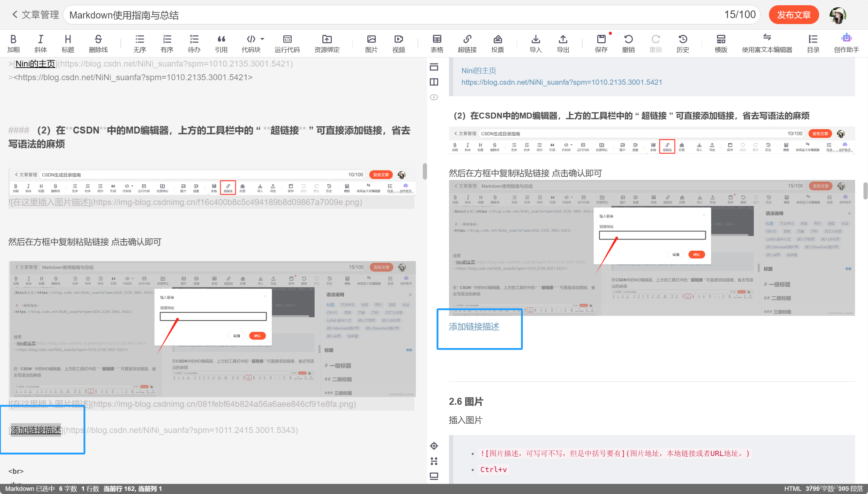The image size is (868, 494).
Task: Open export options via the 导出 icon
Action: click(562, 43)
